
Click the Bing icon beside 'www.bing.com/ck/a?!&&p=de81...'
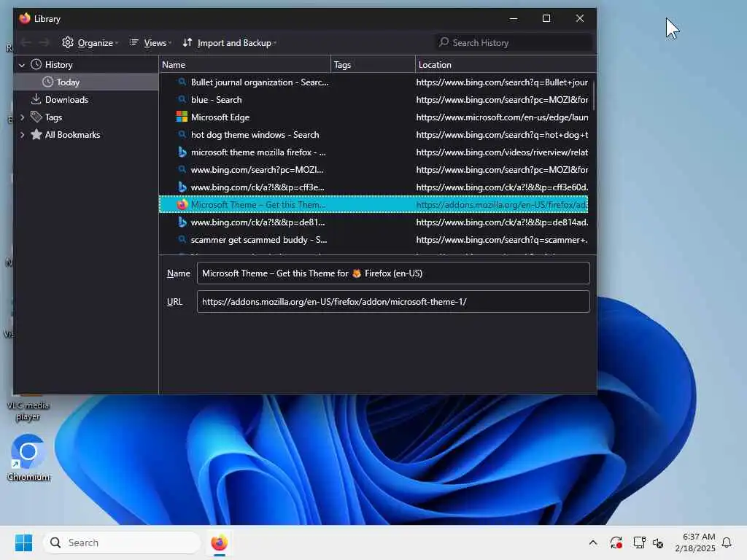(x=182, y=222)
